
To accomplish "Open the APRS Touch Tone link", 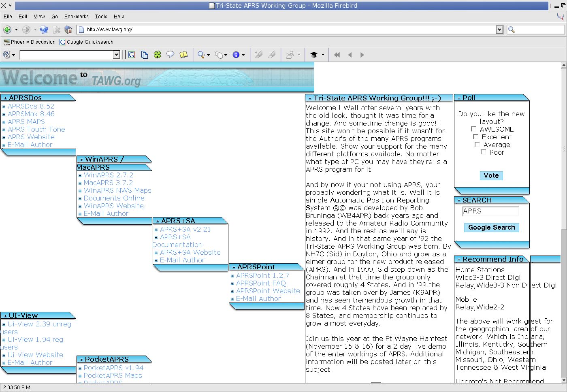I will (x=36, y=129).
